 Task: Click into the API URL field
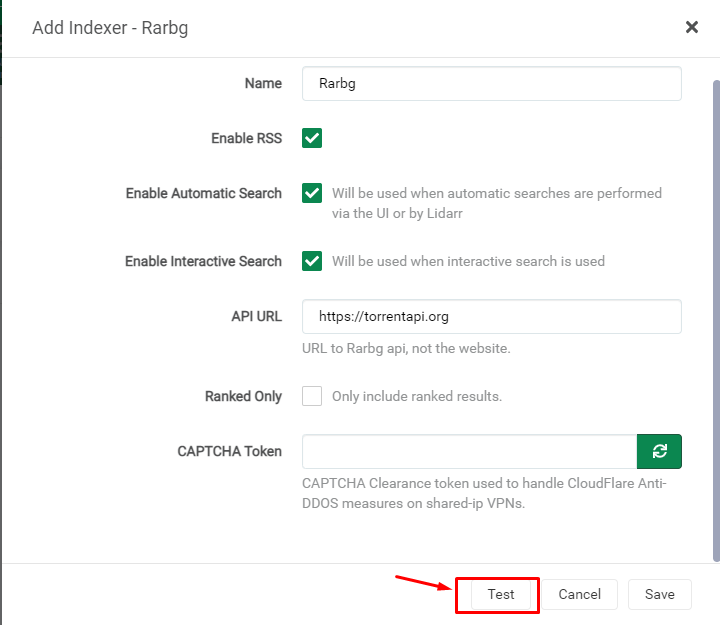click(492, 316)
